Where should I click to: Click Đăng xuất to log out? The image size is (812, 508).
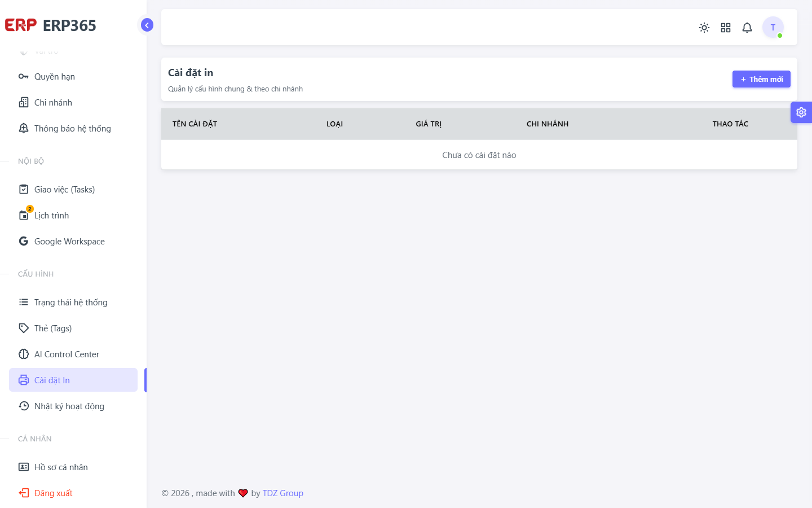(x=73, y=493)
